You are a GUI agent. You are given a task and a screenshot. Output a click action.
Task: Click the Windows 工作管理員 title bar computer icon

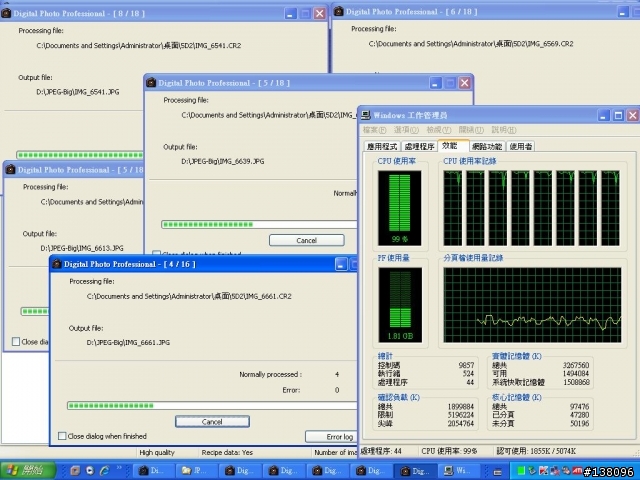pyautogui.click(x=366, y=115)
